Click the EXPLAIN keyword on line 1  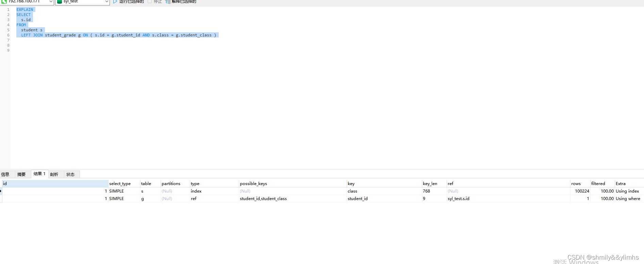coord(25,10)
